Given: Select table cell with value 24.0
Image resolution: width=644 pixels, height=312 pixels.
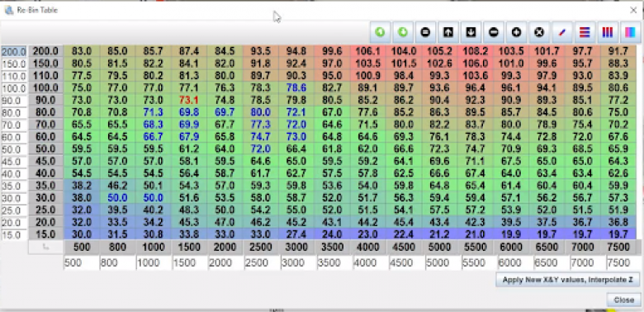Looking at the screenshot, I should (x=332, y=234).
